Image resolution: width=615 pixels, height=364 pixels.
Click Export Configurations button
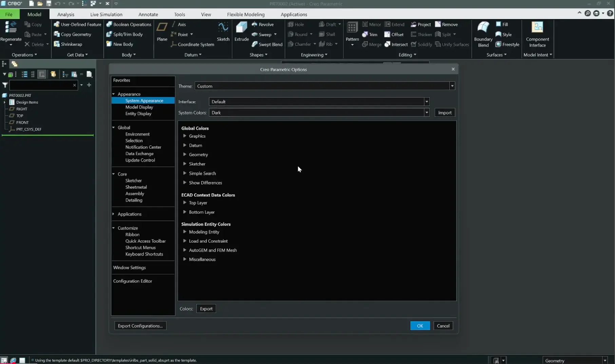[140, 326]
